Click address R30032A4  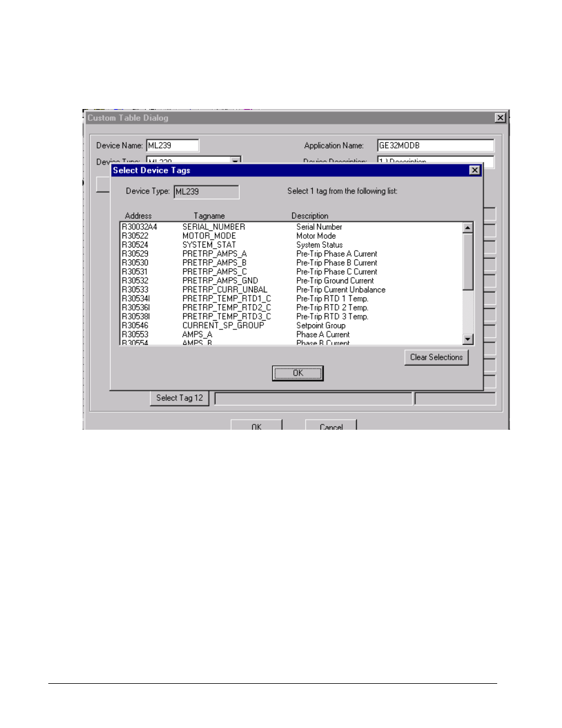coord(140,227)
